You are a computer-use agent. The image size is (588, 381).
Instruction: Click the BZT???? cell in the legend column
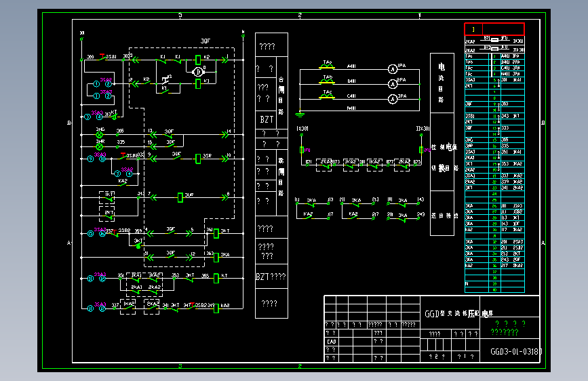click(x=271, y=277)
